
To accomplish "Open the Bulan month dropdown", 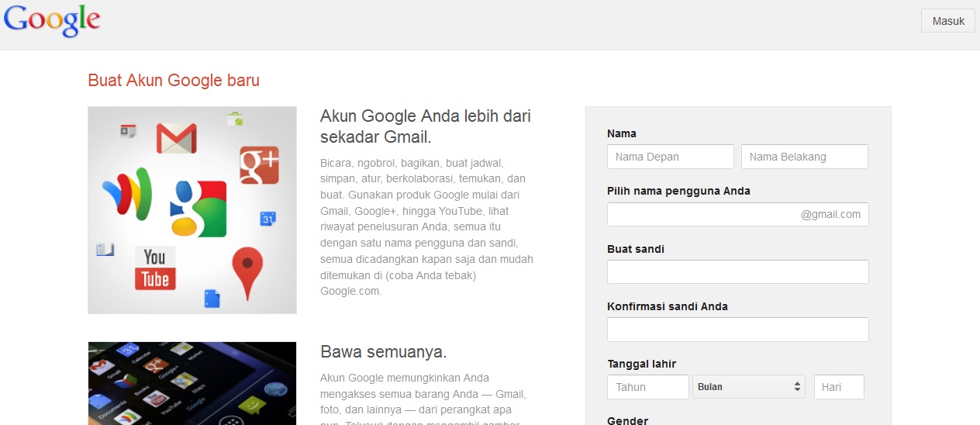I will point(749,387).
